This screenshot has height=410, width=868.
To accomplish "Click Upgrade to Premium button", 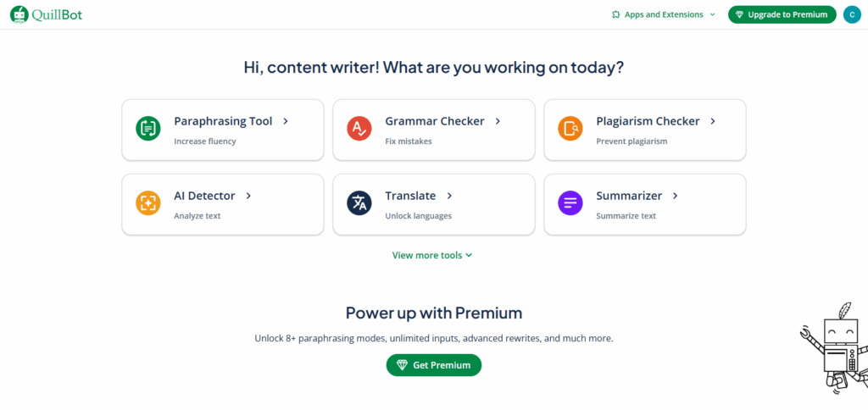I will 782,14.
